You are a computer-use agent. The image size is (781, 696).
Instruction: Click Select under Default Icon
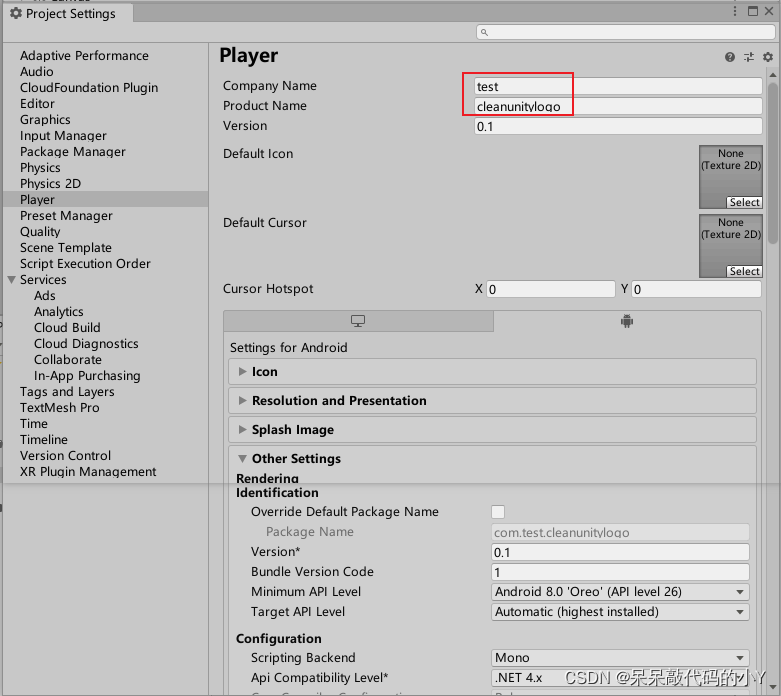tap(744, 202)
